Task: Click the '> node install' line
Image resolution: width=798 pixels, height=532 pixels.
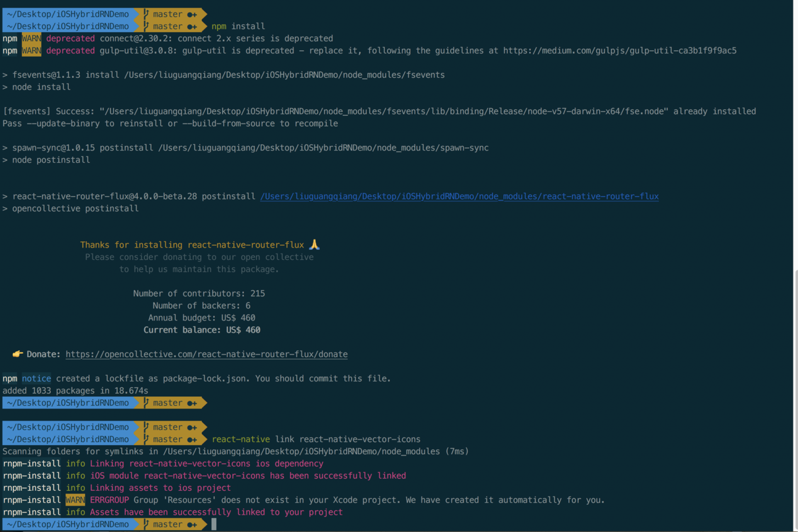Action: tap(37, 87)
